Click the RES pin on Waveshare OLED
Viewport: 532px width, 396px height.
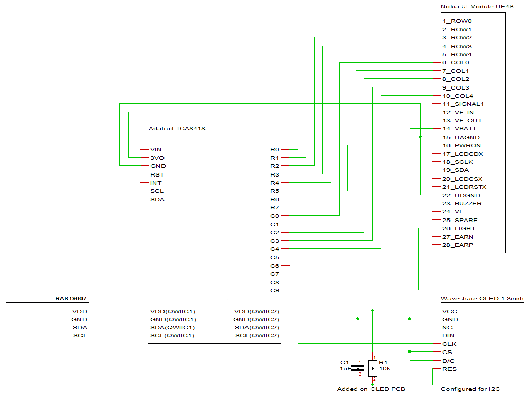point(449,369)
